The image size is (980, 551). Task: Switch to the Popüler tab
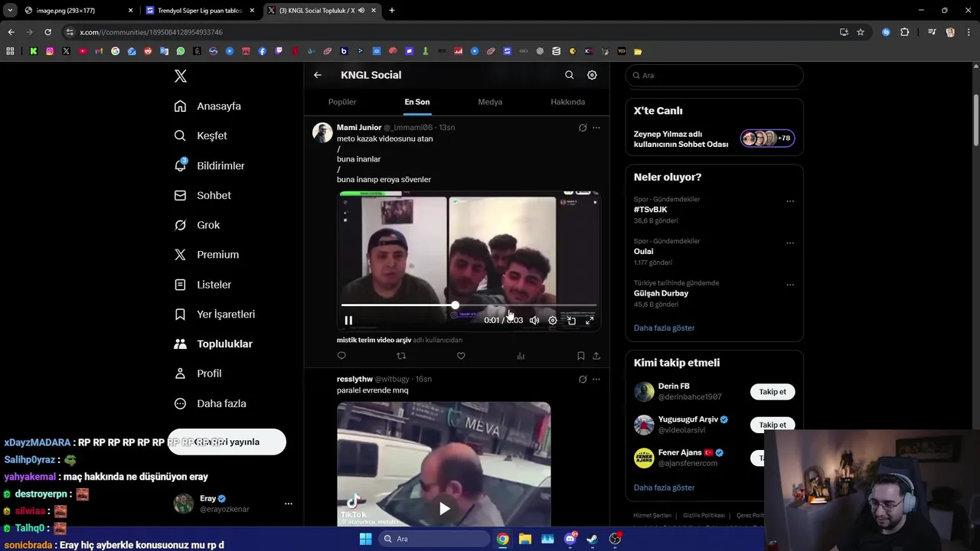[342, 102]
